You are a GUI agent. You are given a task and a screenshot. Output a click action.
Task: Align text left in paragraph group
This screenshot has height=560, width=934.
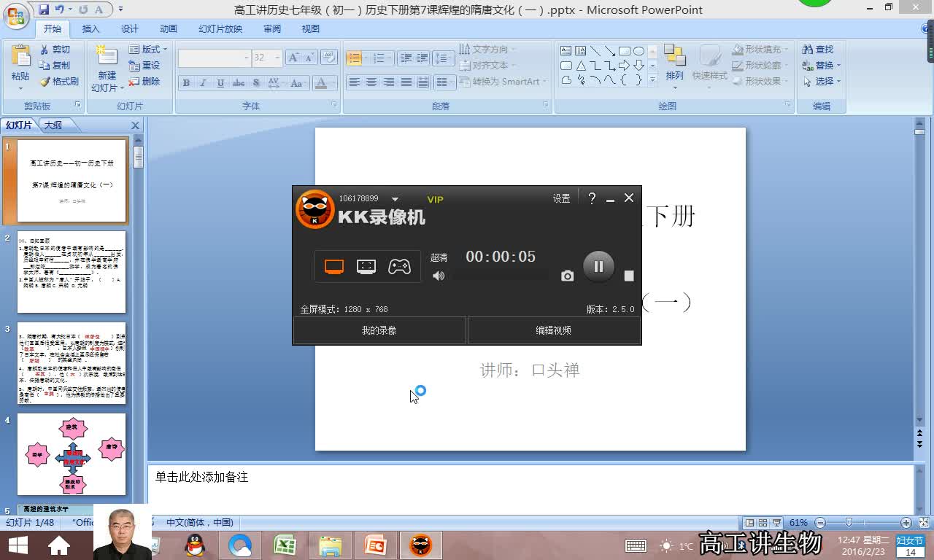click(354, 82)
